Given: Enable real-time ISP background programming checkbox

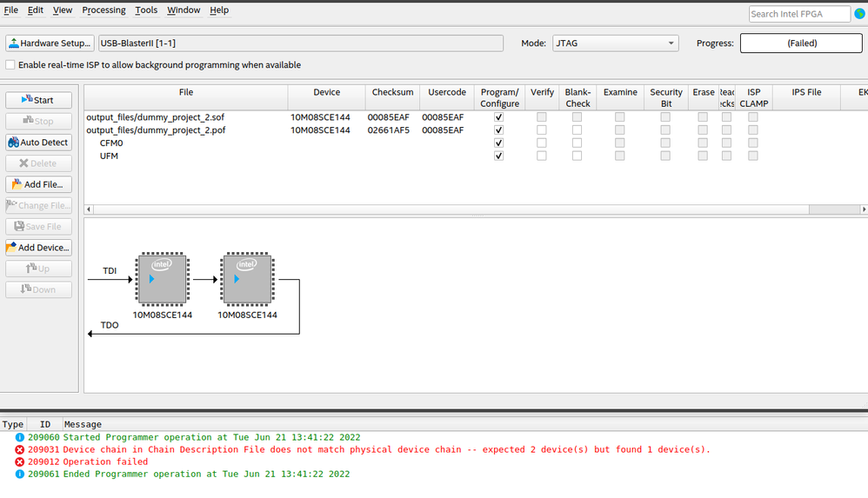Looking at the screenshot, I should (x=10, y=65).
